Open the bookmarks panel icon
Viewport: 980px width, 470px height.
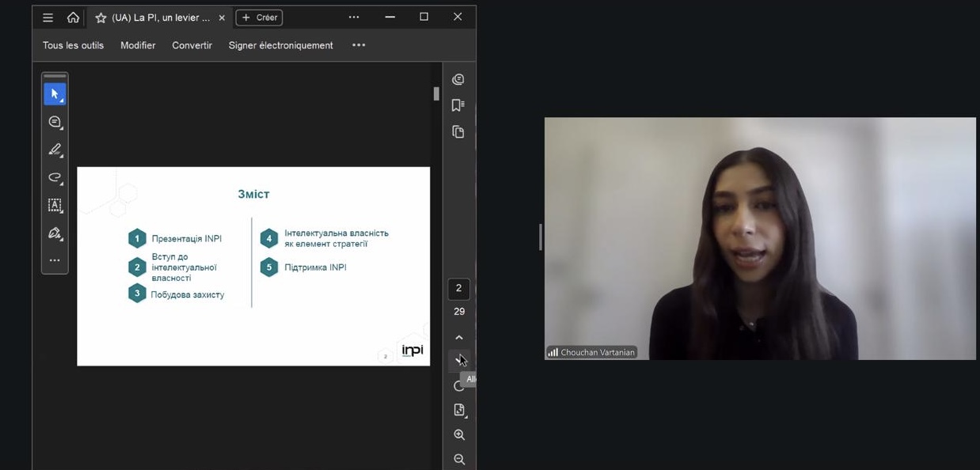(x=458, y=105)
